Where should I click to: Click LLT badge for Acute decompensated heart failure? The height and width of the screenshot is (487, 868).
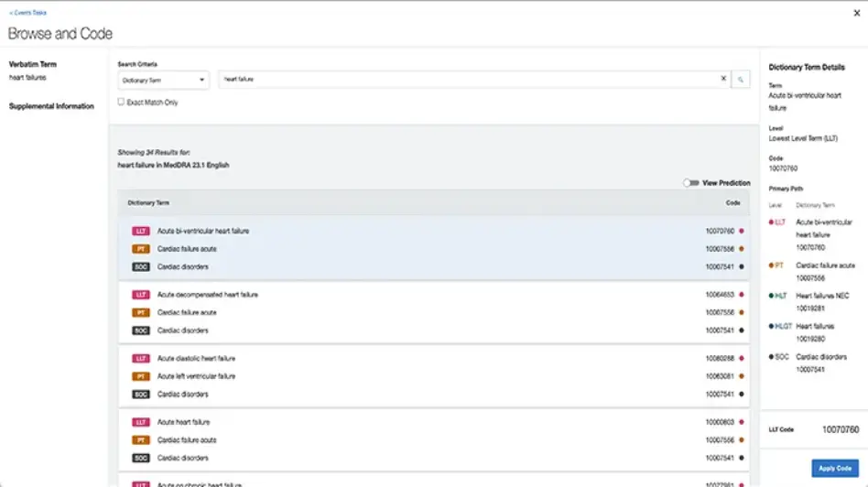pyautogui.click(x=140, y=295)
